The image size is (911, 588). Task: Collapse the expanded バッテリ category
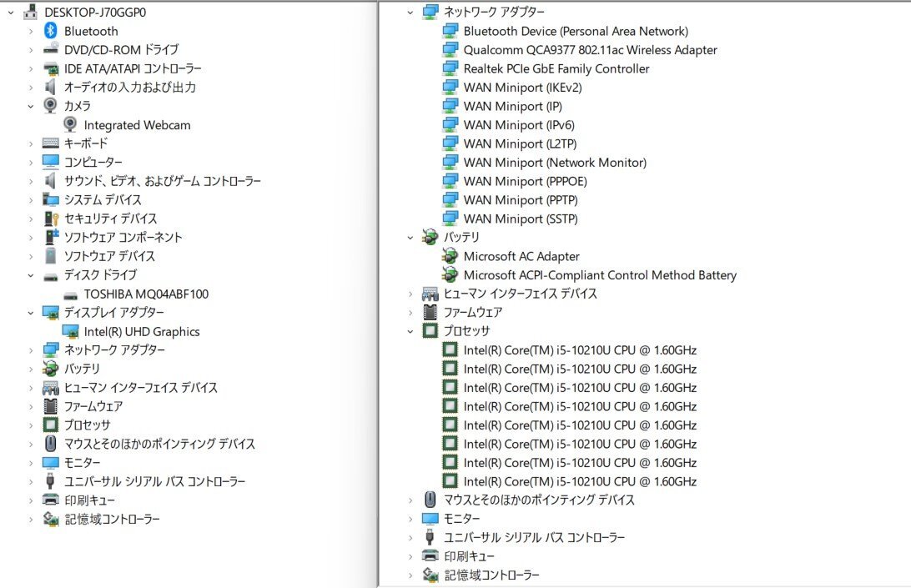coord(410,237)
